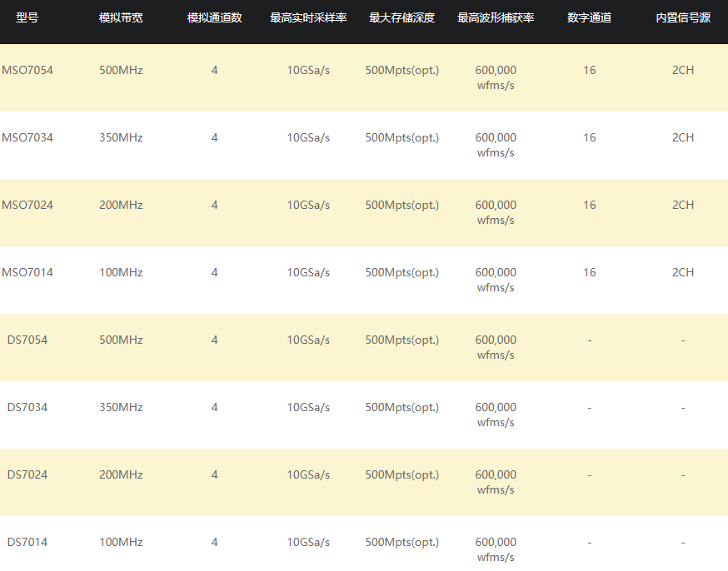Select the MSO7034 model name
Image resolution: width=728 pixels, height=571 pixels.
27,137
